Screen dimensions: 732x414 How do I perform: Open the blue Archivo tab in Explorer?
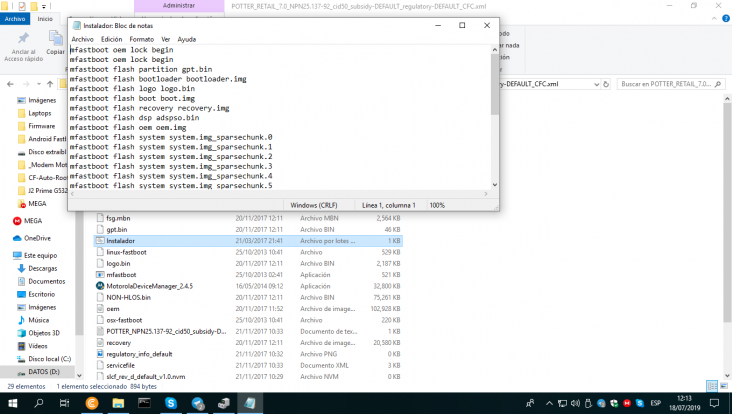15,19
